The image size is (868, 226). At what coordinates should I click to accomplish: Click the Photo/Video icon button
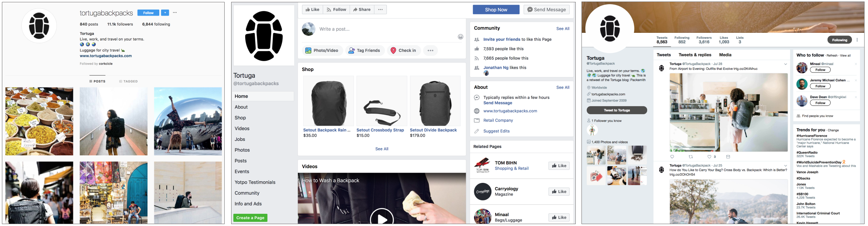[x=322, y=50]
